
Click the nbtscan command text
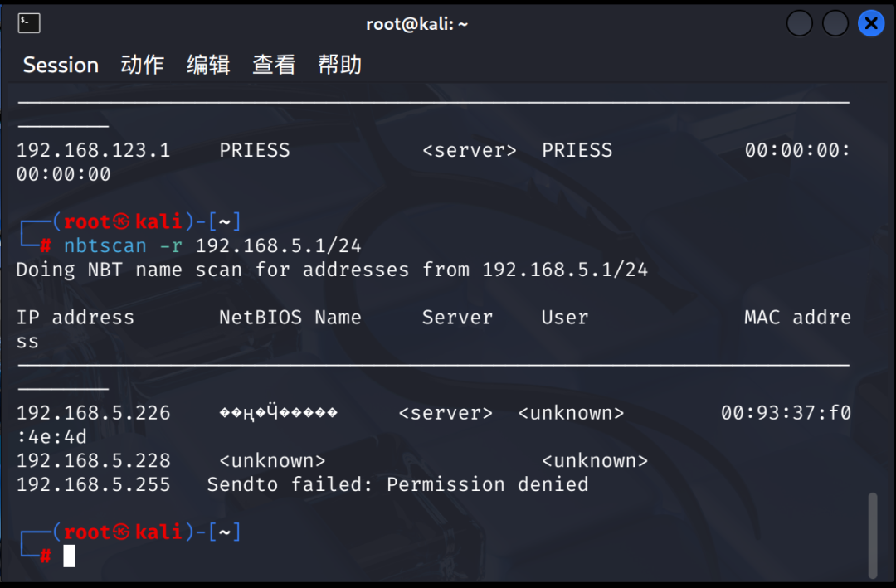(105, 246)
